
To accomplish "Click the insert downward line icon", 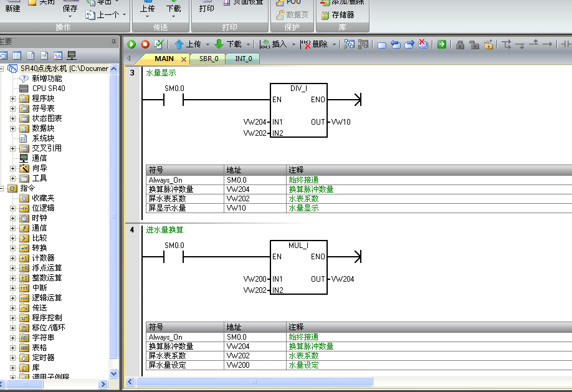I will click(520, 45).
